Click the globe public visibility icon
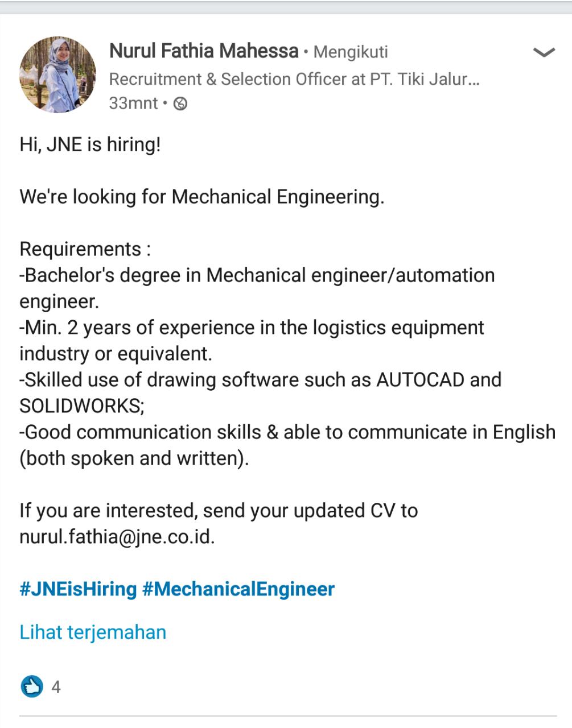The height and width of the screenshot is (728, 572). coord(180,104)
